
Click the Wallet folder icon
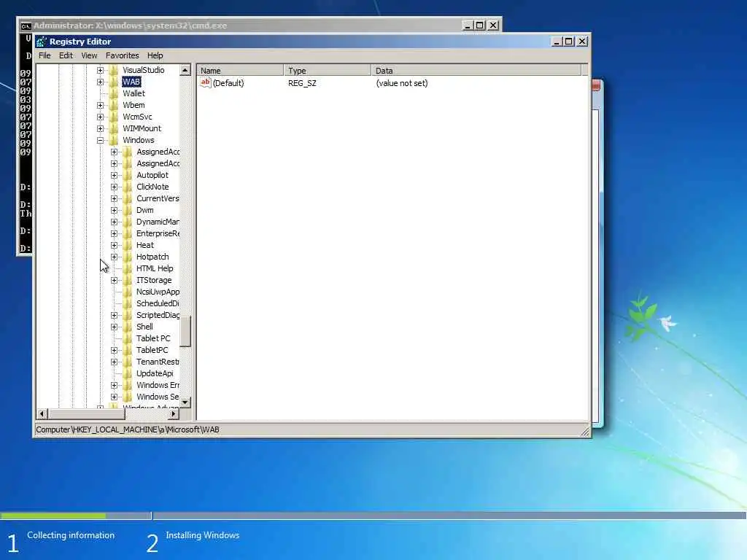114,94
